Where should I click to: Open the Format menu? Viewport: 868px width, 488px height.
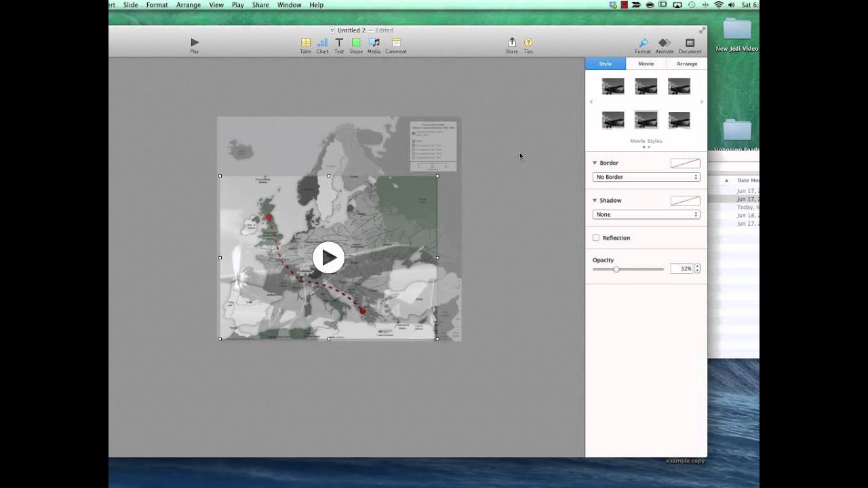[x=157, y=5]
